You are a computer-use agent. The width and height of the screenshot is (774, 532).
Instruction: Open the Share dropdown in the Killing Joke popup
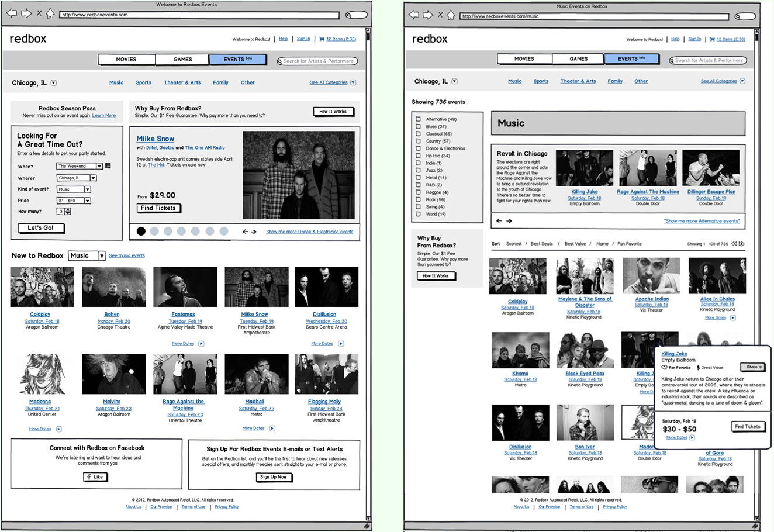pos(752,367)
